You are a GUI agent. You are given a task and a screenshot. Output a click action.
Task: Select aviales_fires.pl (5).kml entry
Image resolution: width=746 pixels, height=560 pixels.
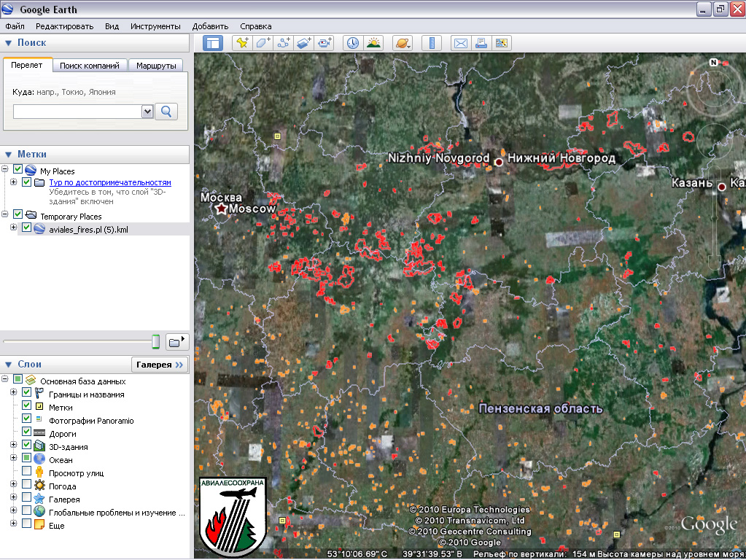(88, 230)
